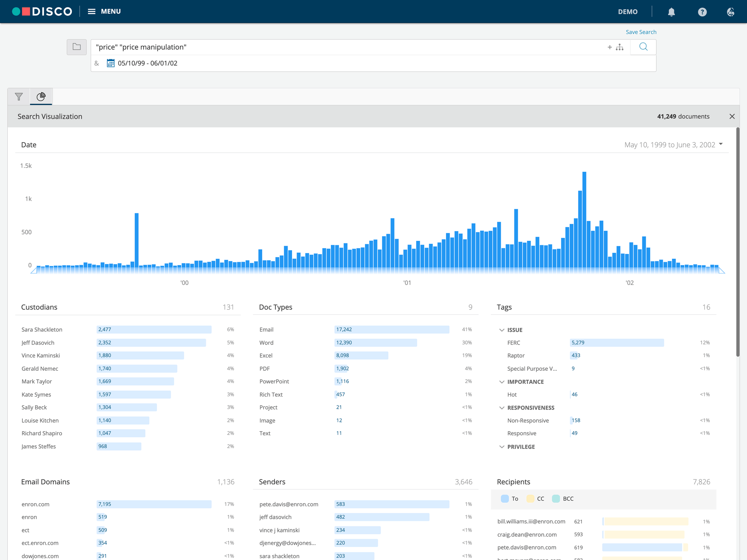Click the right date range handle
Image resolution: width=747 pixels, height=560 pixels.
pyautogui.click(x=722, y=271)
